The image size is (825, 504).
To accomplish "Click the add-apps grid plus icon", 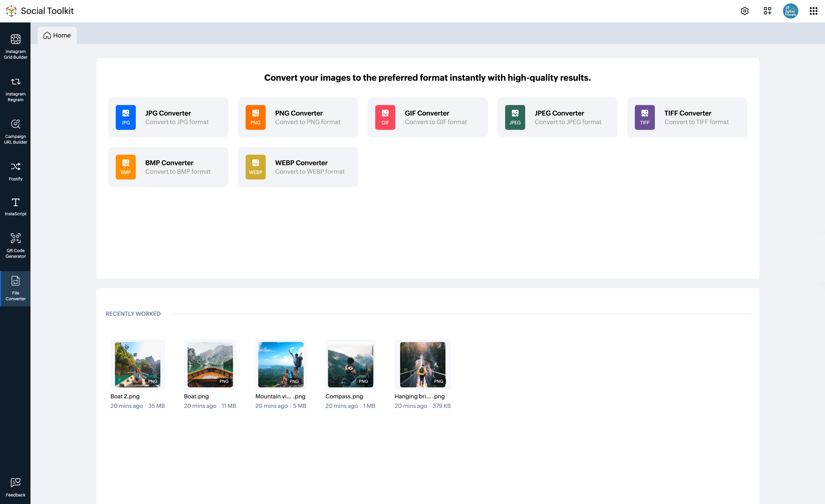I will (x=767, y=11).
